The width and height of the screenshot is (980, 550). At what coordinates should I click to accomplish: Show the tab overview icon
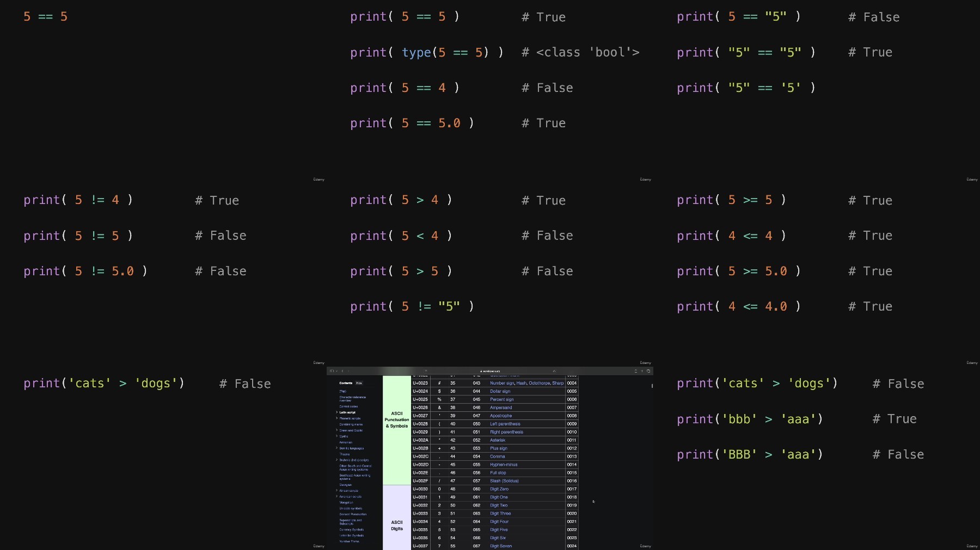648,371
